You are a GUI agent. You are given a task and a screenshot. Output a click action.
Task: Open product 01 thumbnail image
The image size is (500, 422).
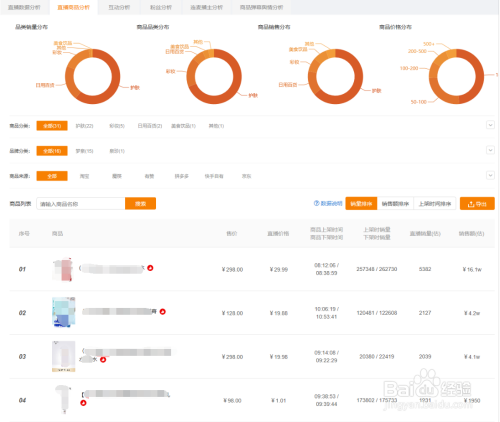pos(63,269)
